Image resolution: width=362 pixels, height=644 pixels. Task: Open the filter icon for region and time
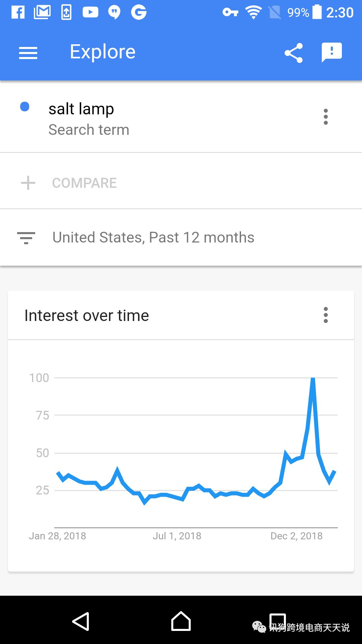coord(26,238)
